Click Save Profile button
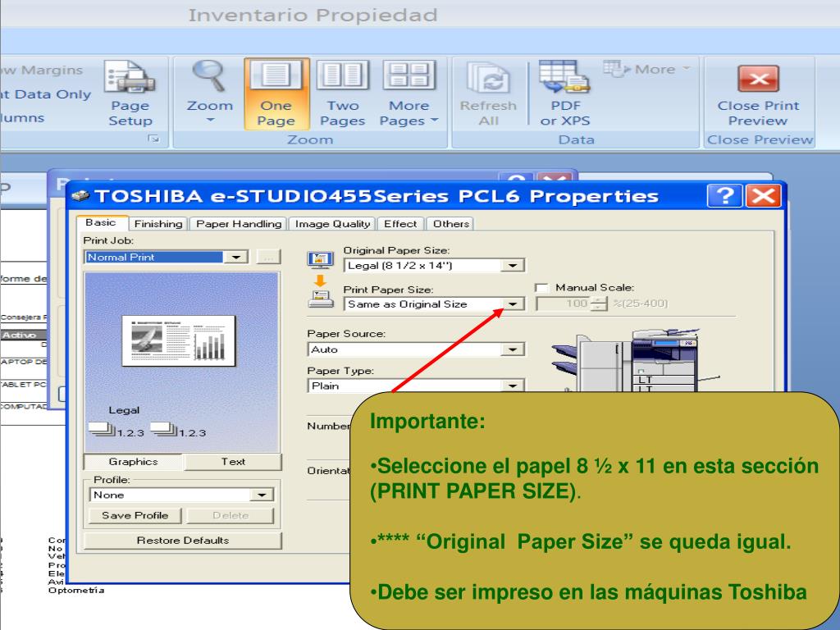Viewport: 840px width, 630px height. (135, 515)
